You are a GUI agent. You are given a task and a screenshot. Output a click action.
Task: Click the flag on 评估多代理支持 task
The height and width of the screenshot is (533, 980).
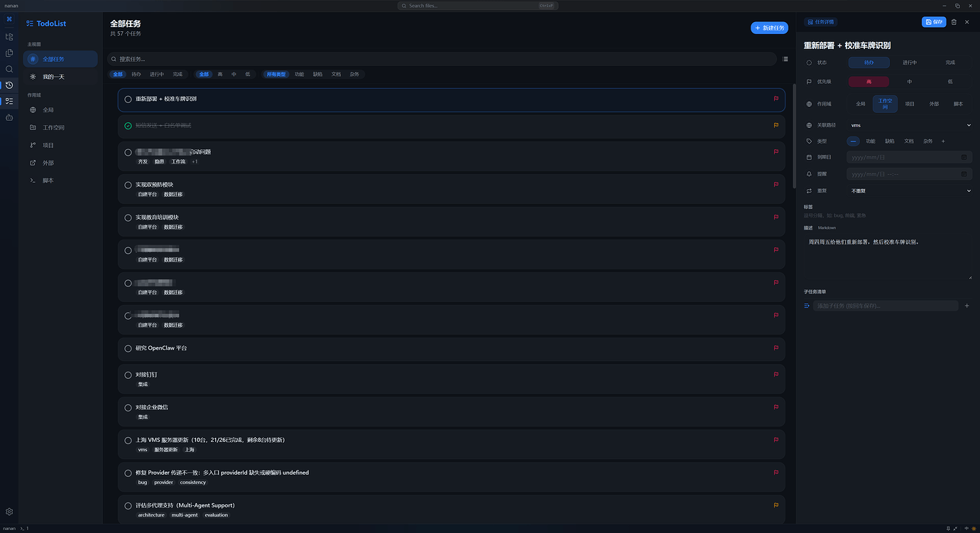point(776,505)
